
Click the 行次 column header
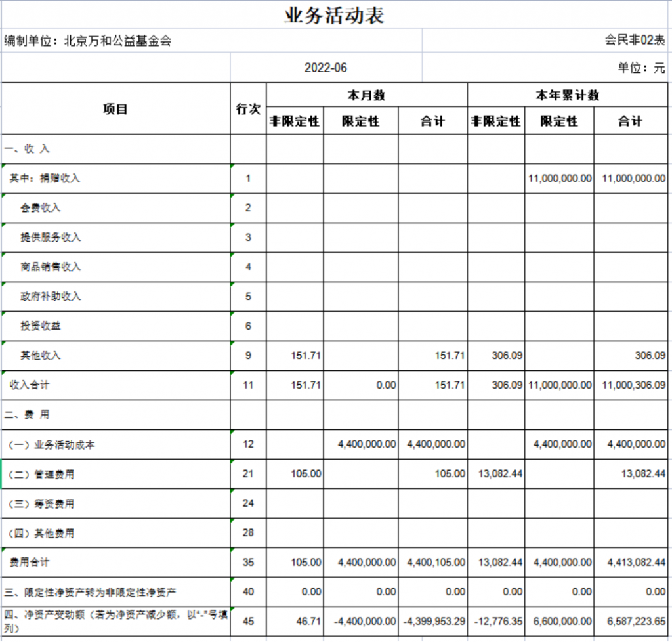coord(248,109)
